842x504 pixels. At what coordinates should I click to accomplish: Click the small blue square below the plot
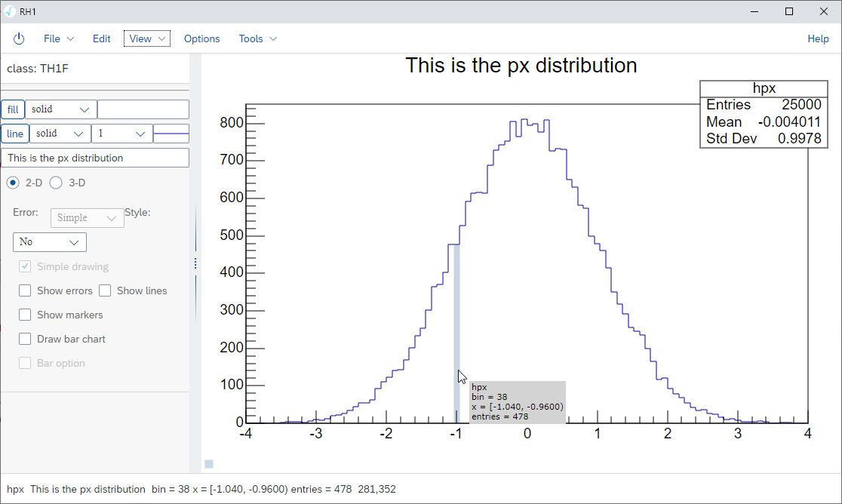pyautogui.click(x=209, y=464)
